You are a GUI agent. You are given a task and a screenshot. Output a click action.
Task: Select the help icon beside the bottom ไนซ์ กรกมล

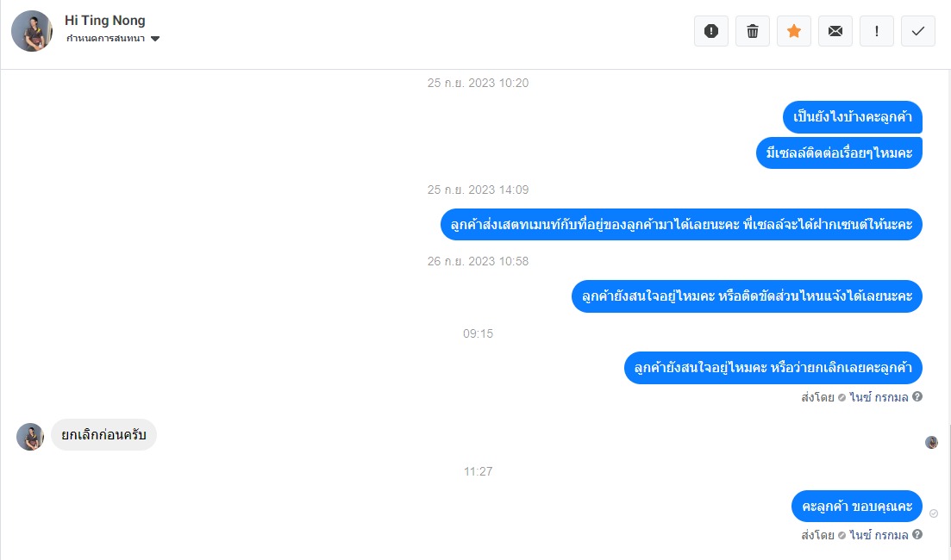coord(917,534)
